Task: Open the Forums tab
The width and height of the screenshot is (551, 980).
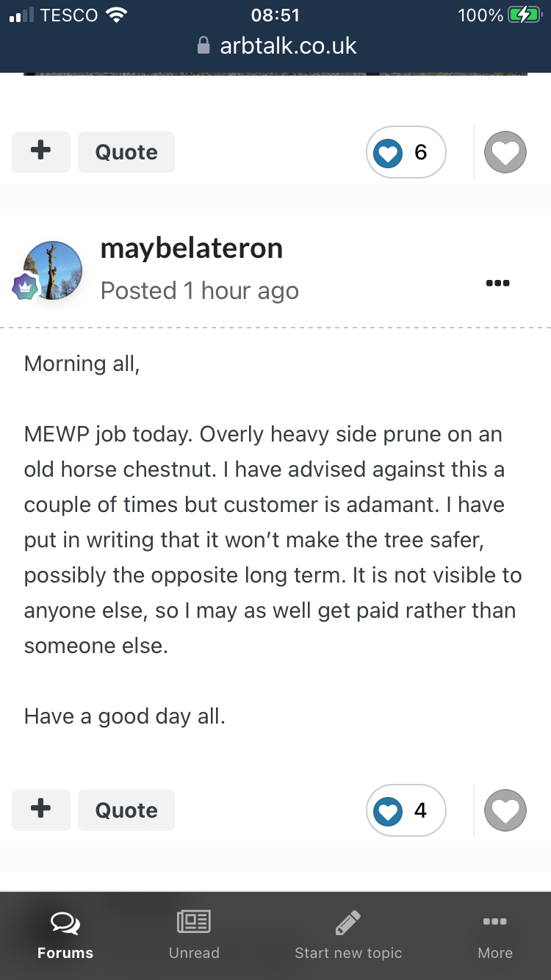Action: (65, 935)
